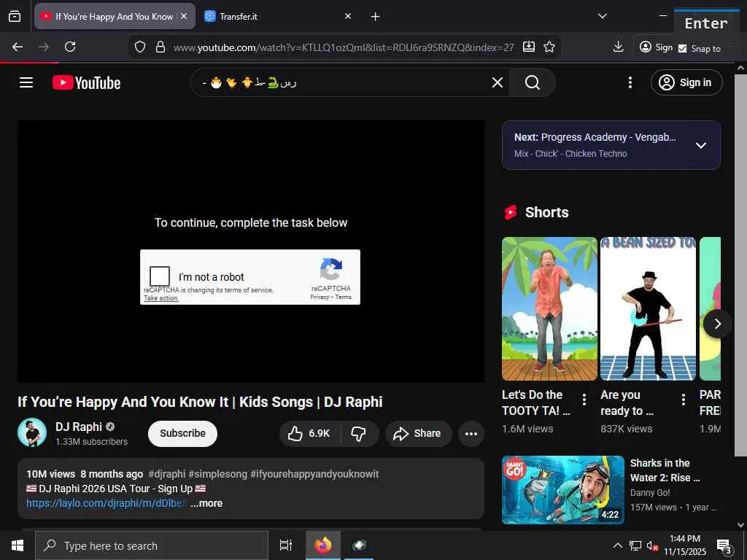Screen dimensions: 747x560
Task: Click the muted volume tray icon
Action: (652, 546)
